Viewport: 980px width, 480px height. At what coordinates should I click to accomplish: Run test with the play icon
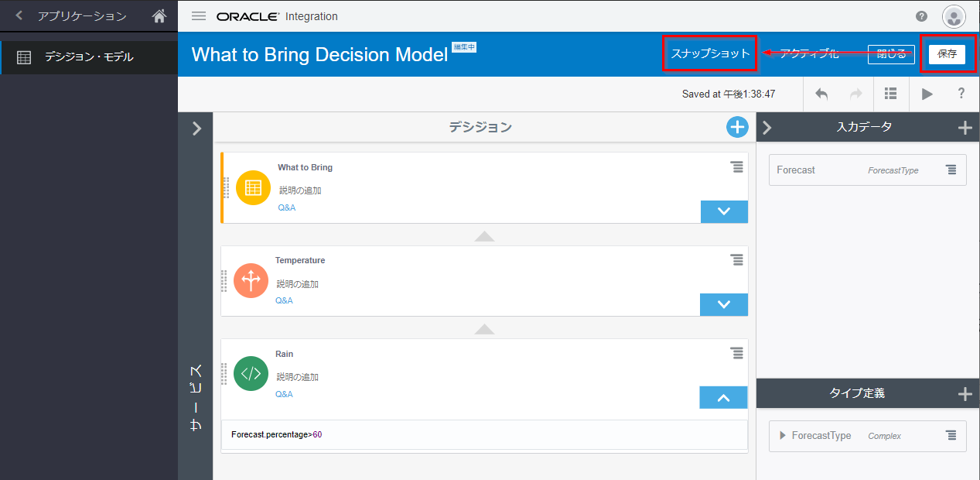click(927, 94)
